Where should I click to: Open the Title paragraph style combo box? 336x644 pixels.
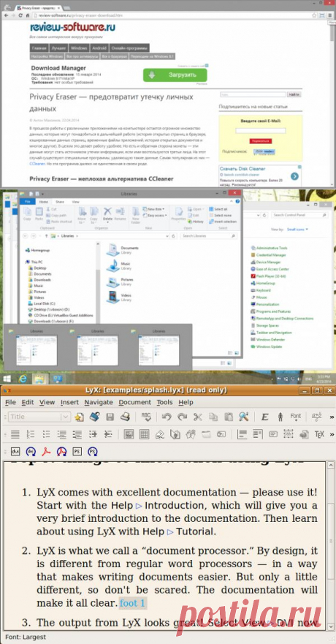[39, 417]
